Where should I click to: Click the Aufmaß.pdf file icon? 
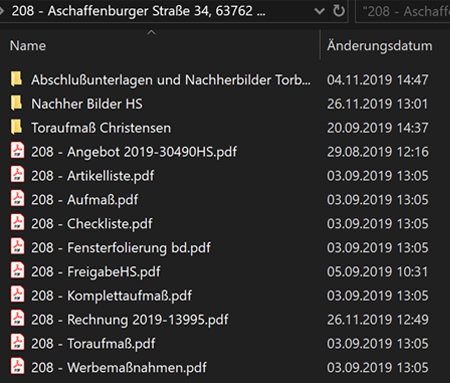17,198
